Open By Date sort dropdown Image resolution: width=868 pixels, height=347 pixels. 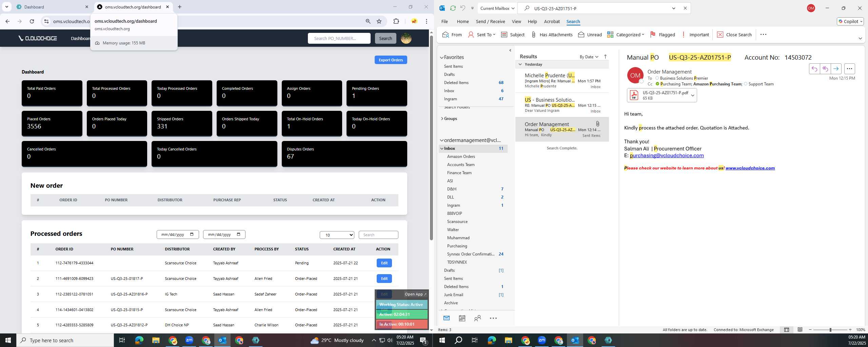click(589, 57)
